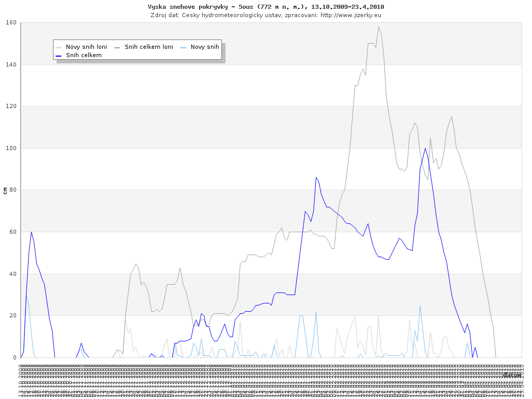Click the 'Novy snih loni' legend line marker
Screen dimensions: 532x399
point(59,47)
